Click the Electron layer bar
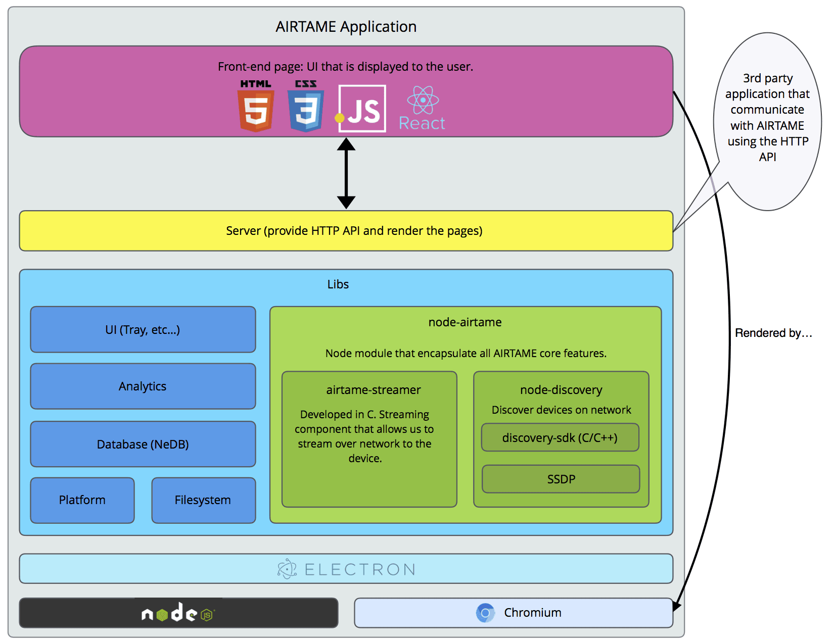Image resolution: width=834 pixels, height=644 pixels. (x=346, y=569)
